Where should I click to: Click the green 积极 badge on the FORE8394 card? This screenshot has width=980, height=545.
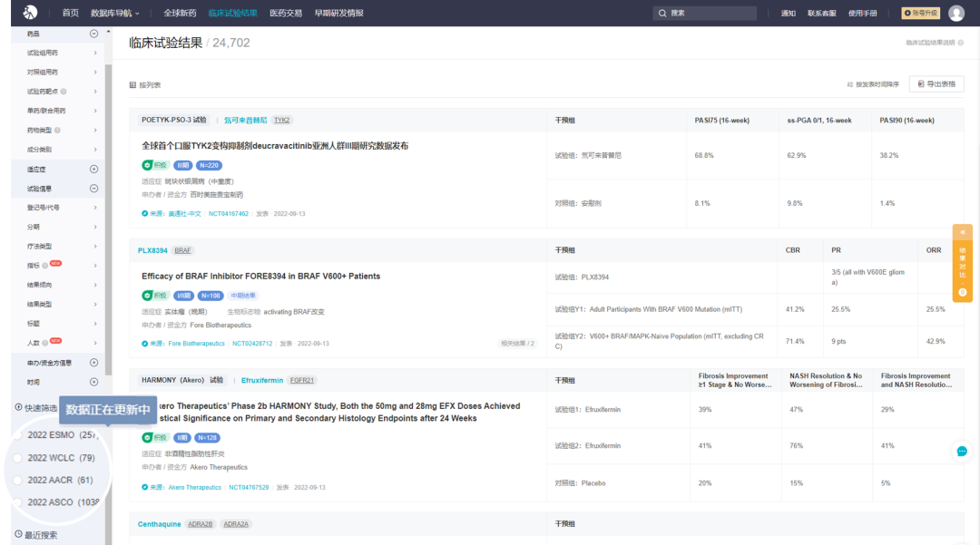[155, 296]
